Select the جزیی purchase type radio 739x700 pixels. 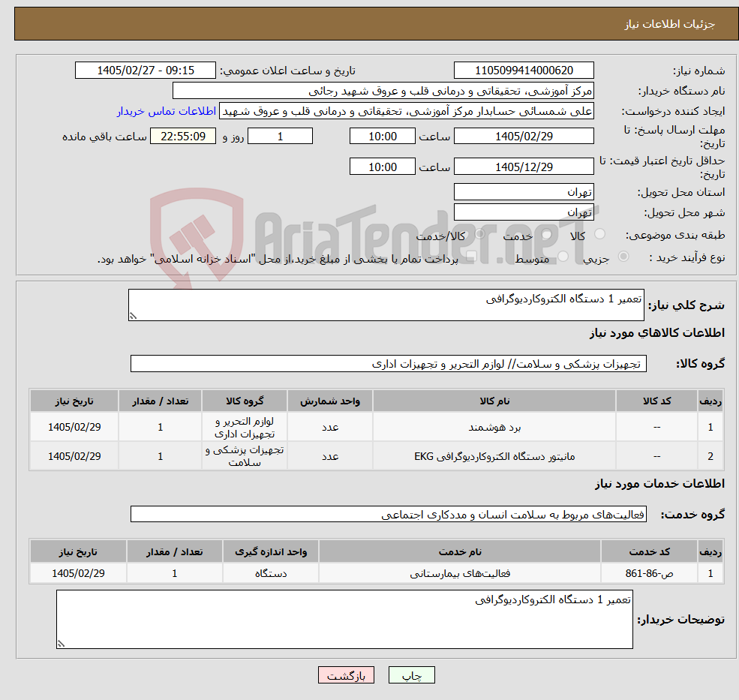623,257
